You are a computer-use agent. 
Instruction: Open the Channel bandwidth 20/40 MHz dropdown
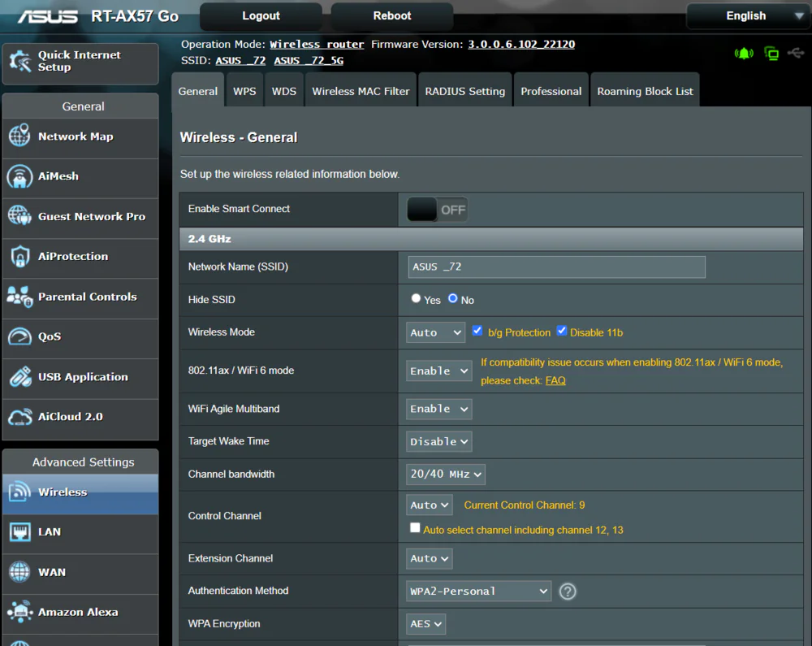point(445,474)
